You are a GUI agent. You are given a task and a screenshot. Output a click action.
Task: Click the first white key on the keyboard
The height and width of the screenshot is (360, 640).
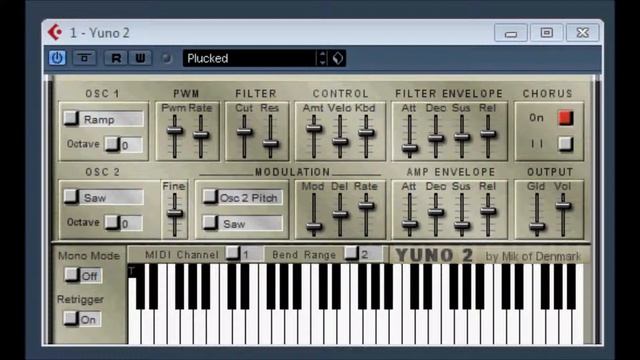(x=134, y=327)
